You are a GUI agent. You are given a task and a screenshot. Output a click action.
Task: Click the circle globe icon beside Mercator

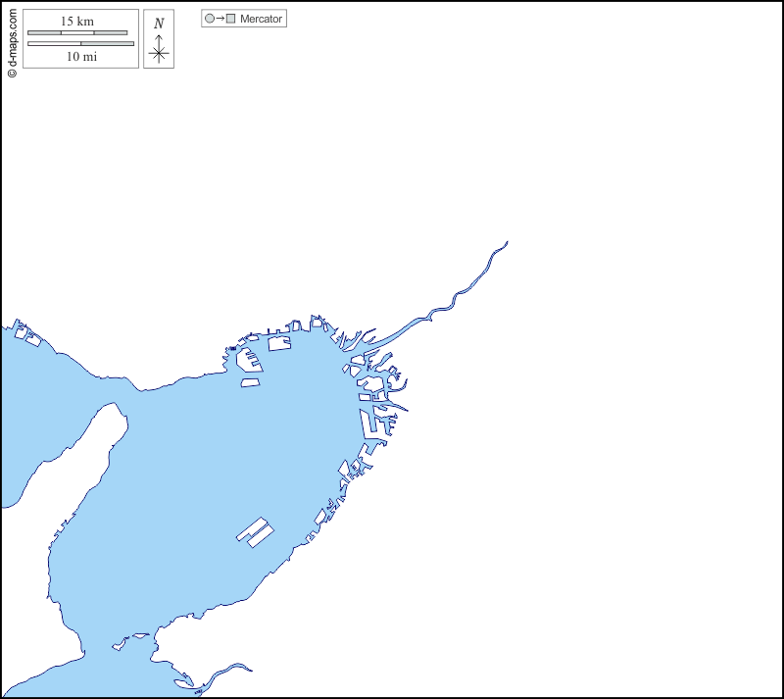click(209, 19)
